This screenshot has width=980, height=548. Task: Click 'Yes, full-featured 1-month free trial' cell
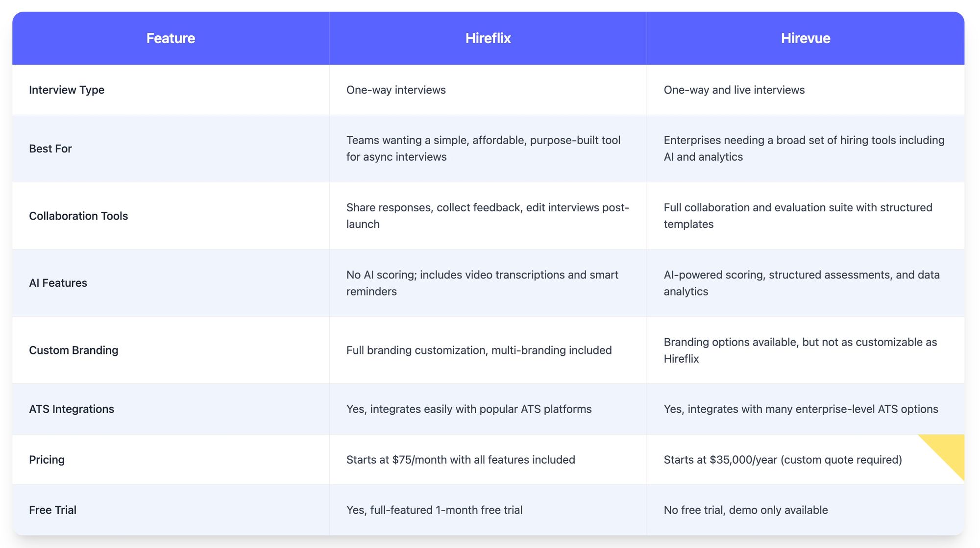(434, 510)
